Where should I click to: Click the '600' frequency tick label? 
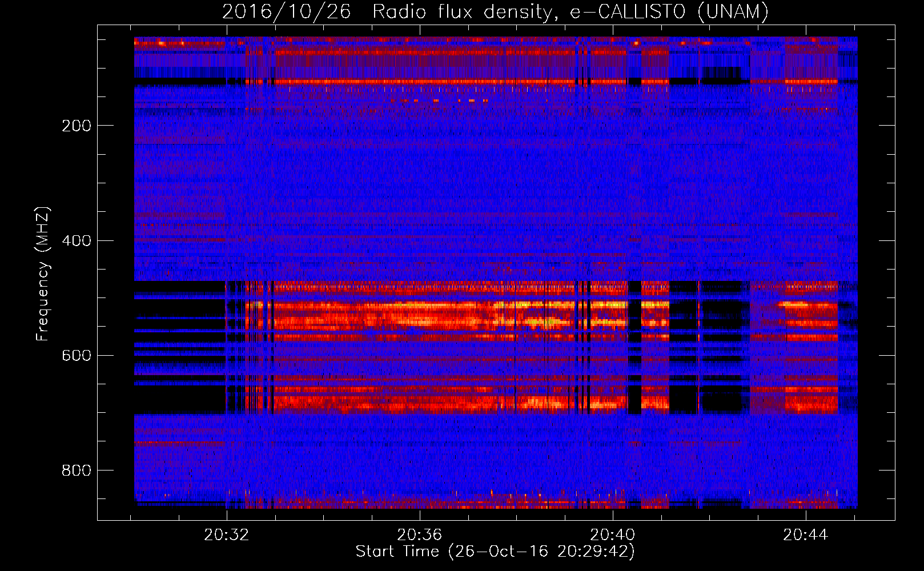click(77, 355)
